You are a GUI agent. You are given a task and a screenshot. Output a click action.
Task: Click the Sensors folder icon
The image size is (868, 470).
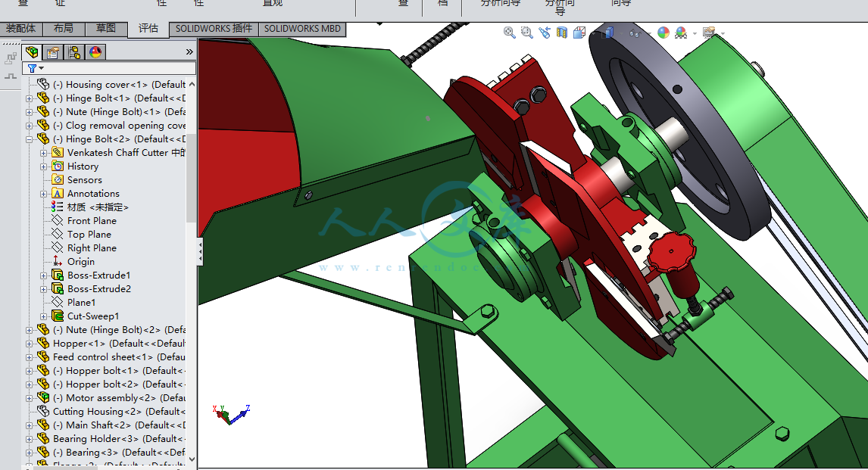coord(58,179)
